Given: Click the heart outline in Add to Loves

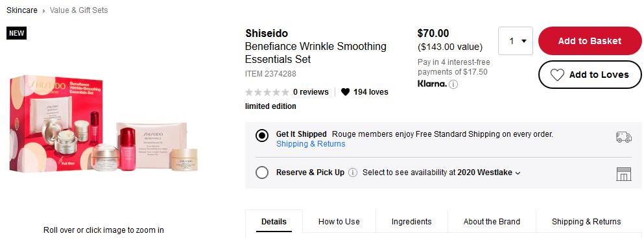Looking at the screenshot, I should (557, 75).
